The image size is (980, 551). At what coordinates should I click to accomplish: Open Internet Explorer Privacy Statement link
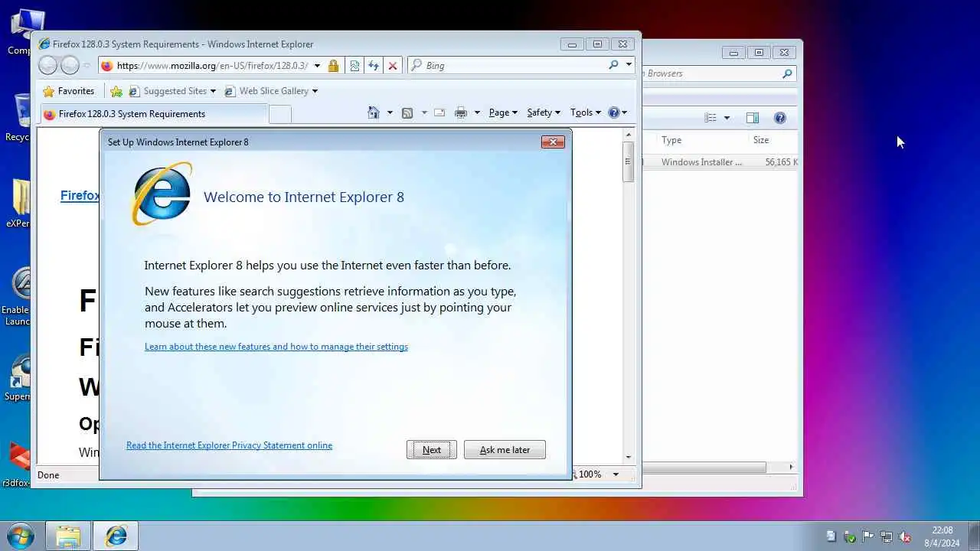[229, 445]
